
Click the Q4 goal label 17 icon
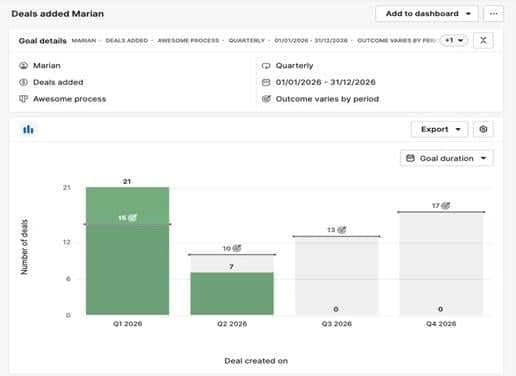446,206
